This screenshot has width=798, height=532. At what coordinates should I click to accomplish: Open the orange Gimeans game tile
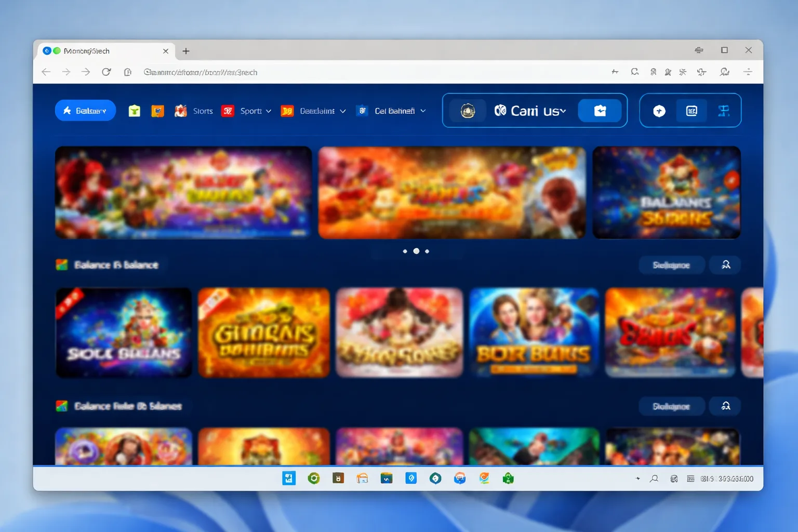(x=264, y=332)
